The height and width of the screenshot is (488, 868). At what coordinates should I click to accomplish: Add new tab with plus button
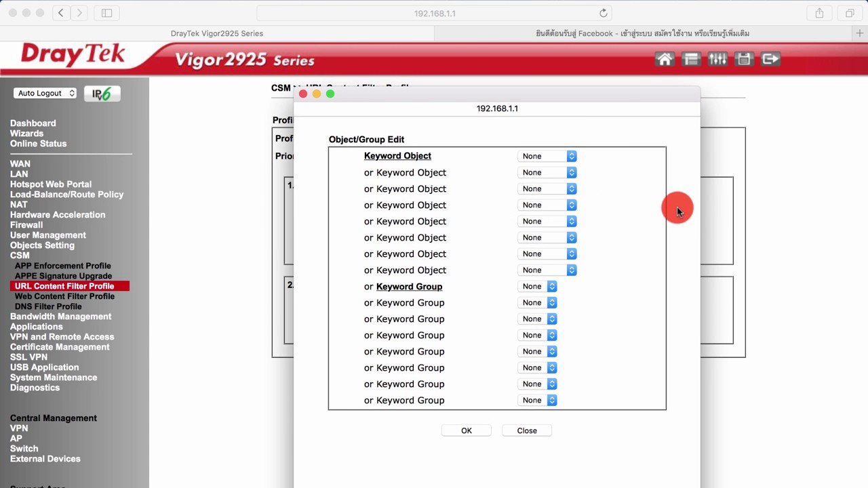860,33
